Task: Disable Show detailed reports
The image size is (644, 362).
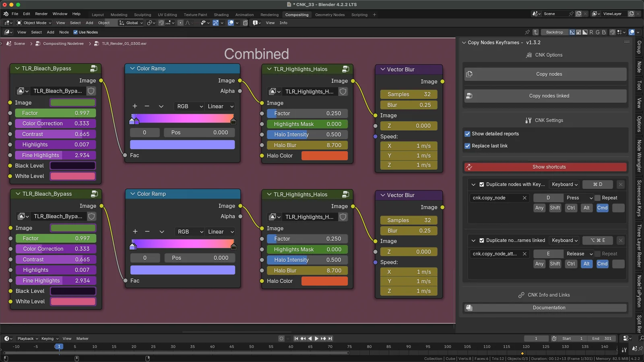Action: coord(468,134)
